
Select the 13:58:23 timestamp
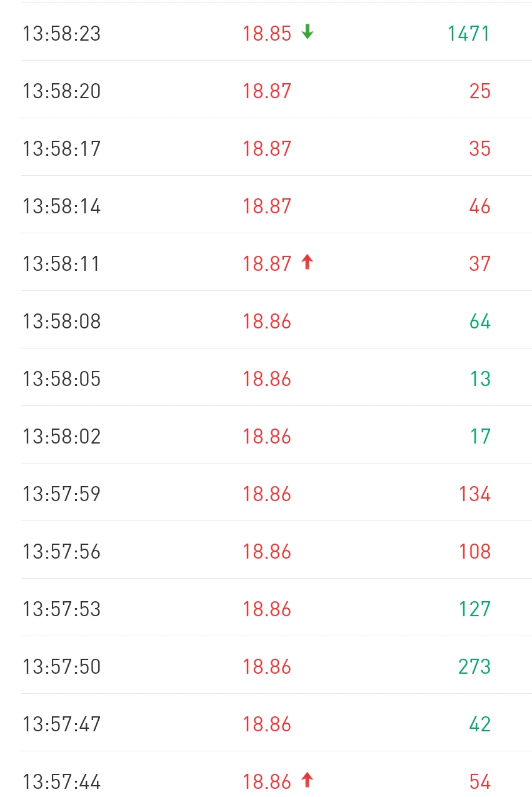61,34
